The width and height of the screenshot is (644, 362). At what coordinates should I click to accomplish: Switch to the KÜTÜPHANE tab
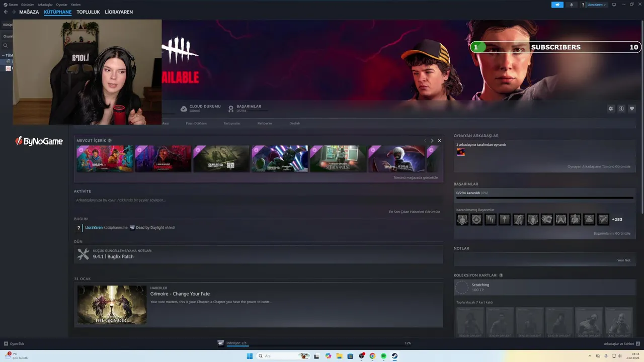58,12
